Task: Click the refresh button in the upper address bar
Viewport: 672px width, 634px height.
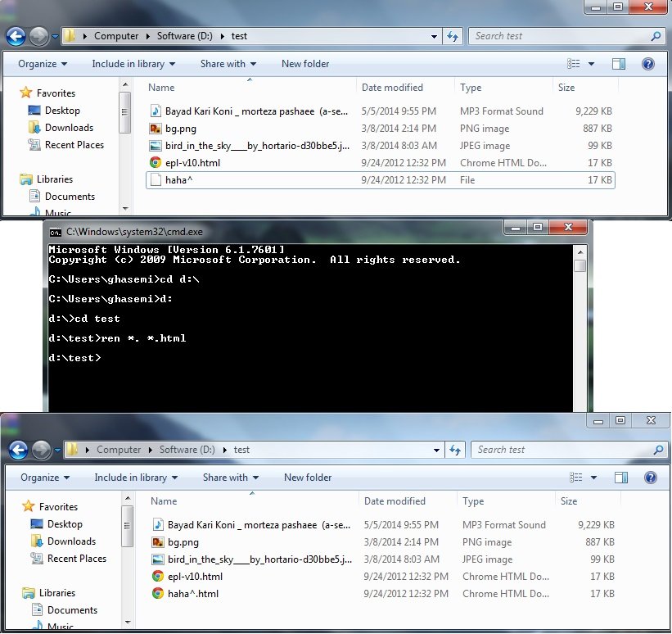Action: tap(453, 36)
